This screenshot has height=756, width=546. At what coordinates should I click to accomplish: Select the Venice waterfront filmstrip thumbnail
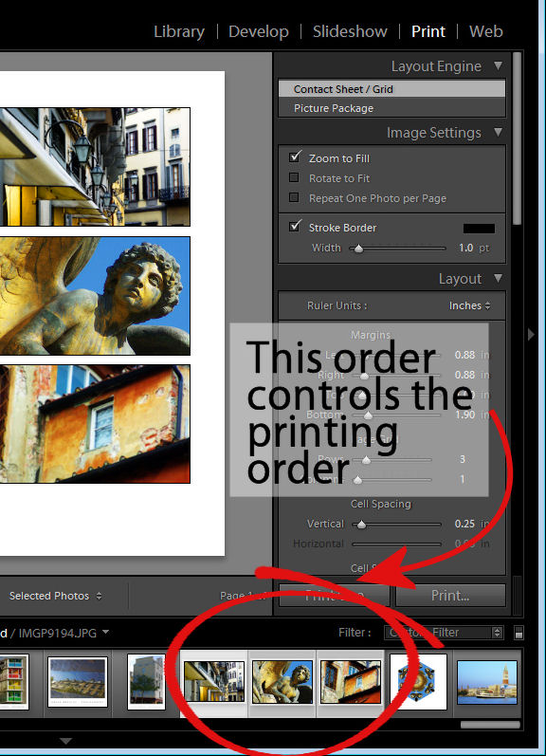[x=486, y=682]
